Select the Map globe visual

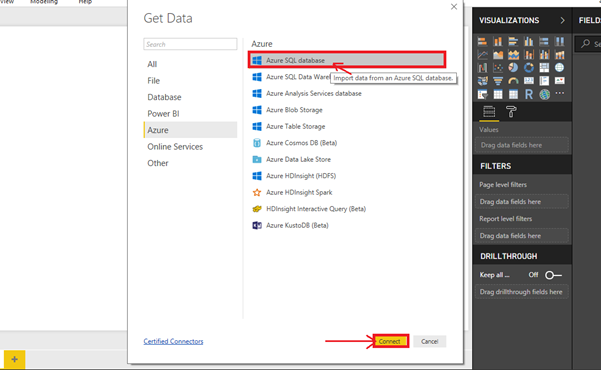[x=560, y=68]
